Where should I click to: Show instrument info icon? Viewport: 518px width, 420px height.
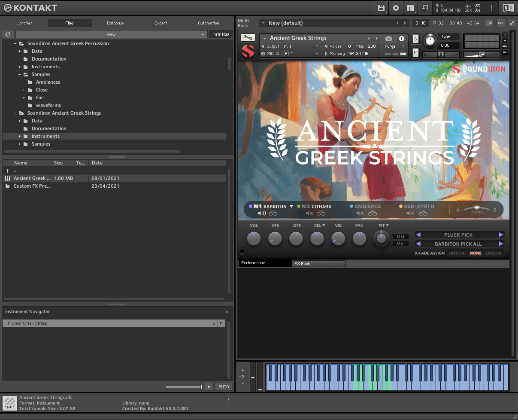click(x=402, y=39)
